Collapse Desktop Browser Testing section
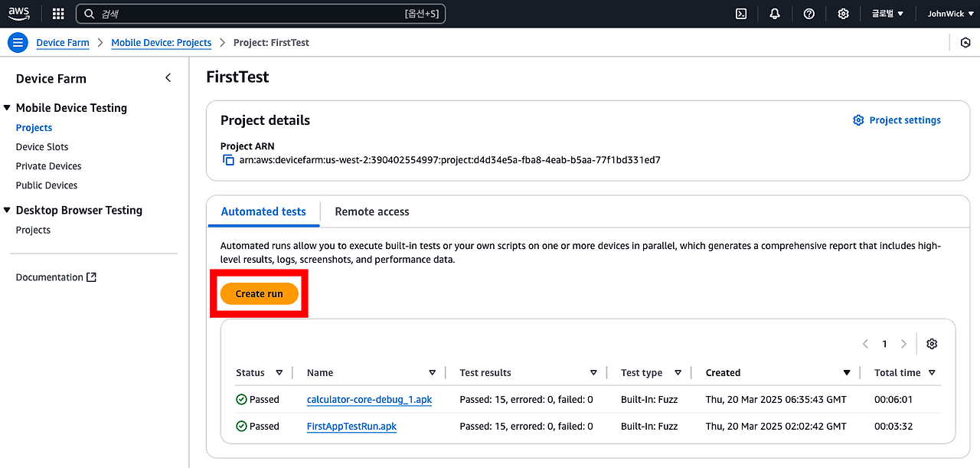 click(x=7, y=210)
